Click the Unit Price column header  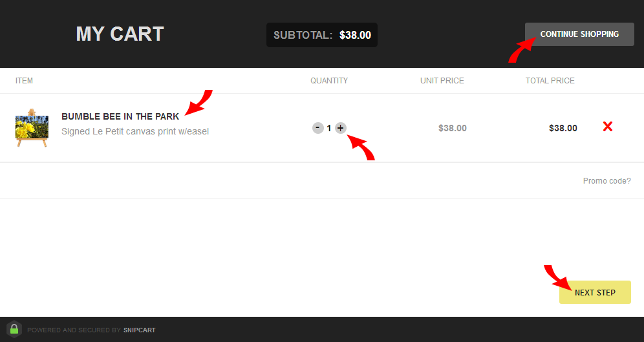[x=442, y=81]
